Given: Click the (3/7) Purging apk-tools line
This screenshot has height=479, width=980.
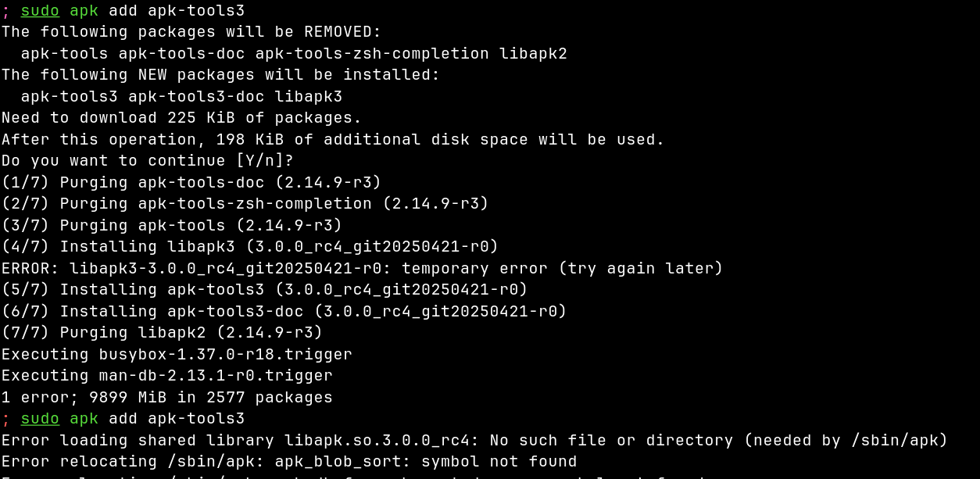Looking at the screenshot, I should (172, 225).
